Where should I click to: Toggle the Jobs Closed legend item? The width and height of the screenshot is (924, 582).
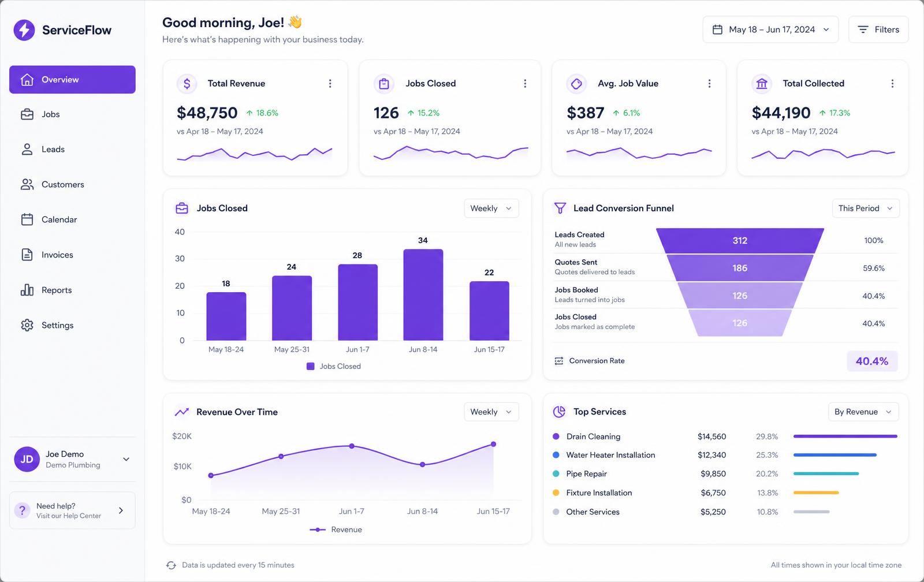point(334,367)
